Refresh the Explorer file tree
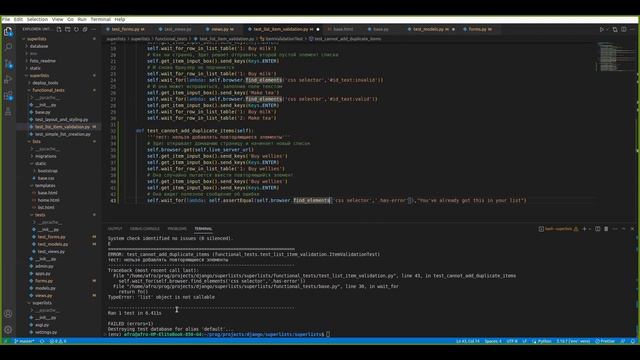This screenshot has width=640, height=360. [76, 29]
